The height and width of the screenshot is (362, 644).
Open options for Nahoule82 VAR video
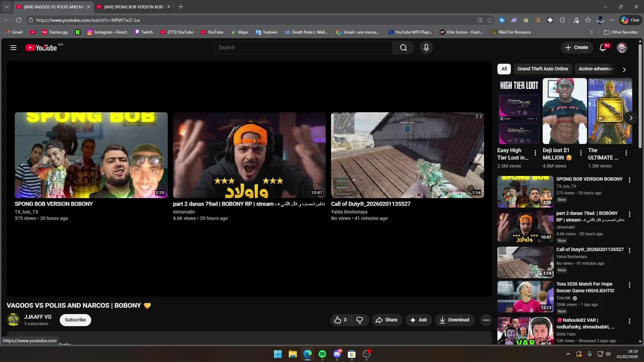point(629,321)
